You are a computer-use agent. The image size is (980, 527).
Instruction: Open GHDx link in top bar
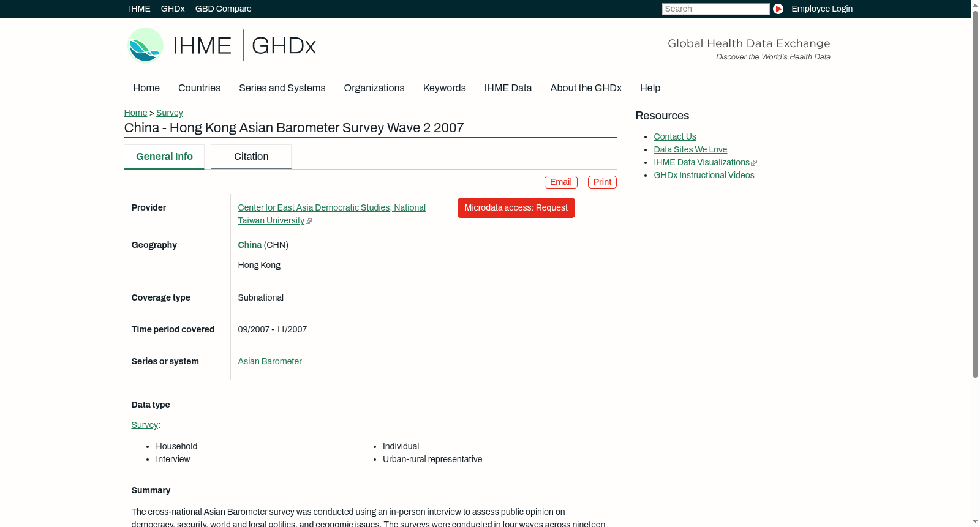click(173, 9)
